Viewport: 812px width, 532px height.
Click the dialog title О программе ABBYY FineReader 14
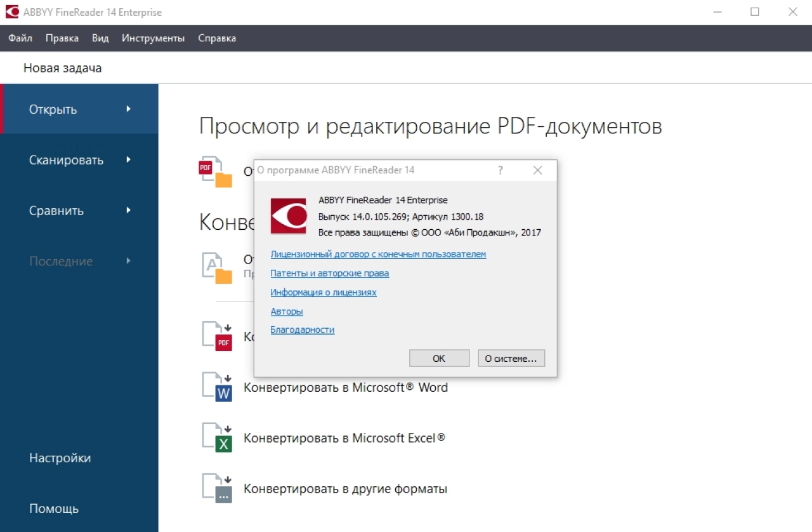pos(336,170)
